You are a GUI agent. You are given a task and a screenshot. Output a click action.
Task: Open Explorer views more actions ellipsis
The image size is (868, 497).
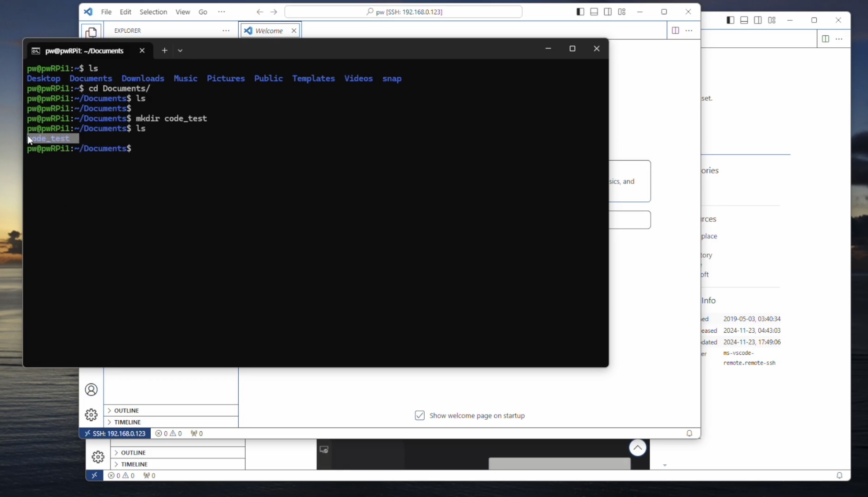pyautogui.click(x=226, y=30)
